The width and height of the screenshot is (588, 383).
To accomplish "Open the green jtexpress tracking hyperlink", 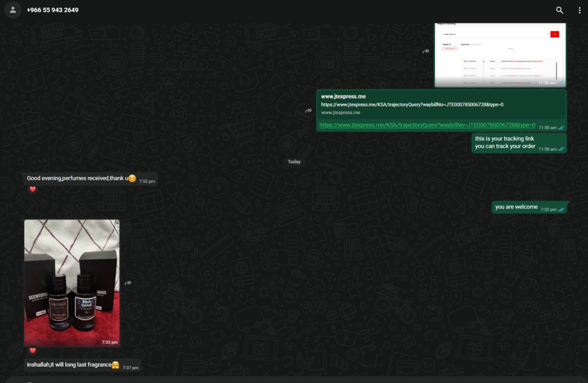I will (427, 125).
